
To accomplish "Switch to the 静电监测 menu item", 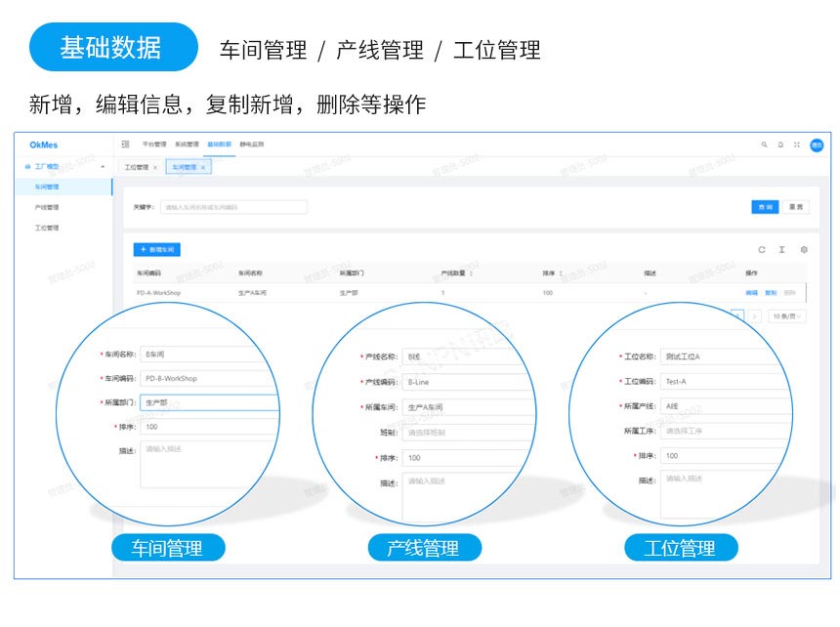I will [251, 144].
